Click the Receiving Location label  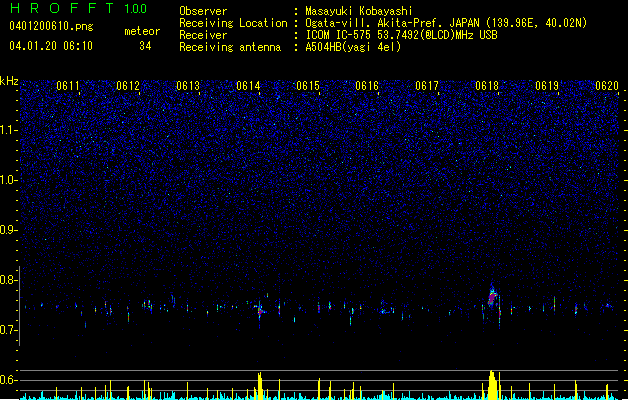(x=233, y=23)
